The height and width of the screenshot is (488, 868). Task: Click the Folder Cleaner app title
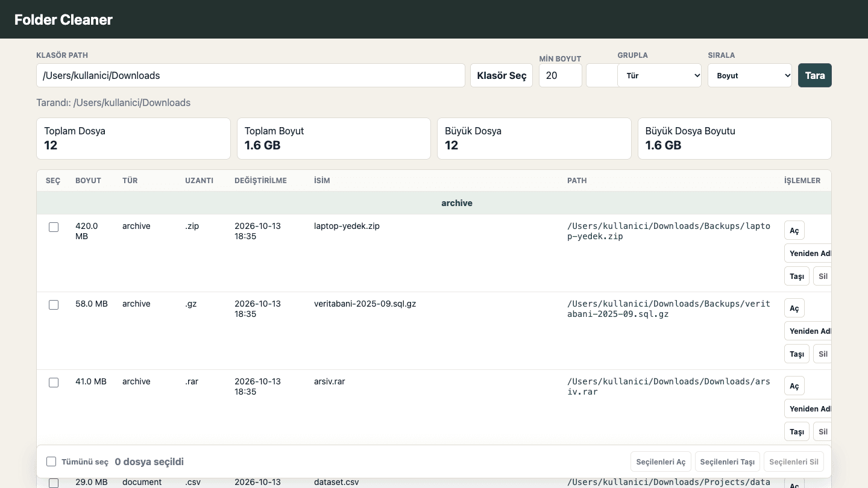63,19
